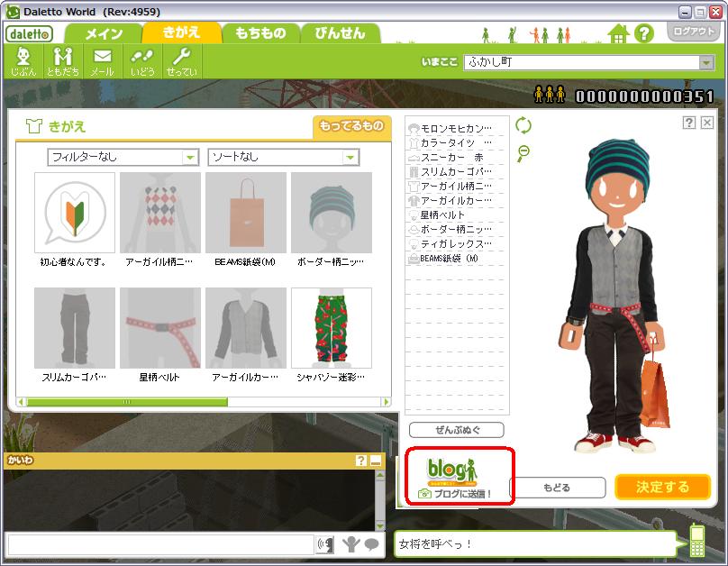Select the スリムカーゴパンツ thumbnail

click(74, 328)
